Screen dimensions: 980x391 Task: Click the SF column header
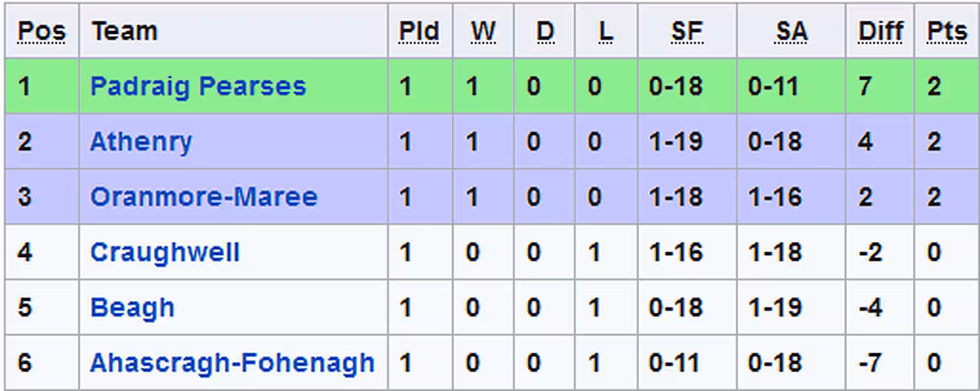(687, 31)
